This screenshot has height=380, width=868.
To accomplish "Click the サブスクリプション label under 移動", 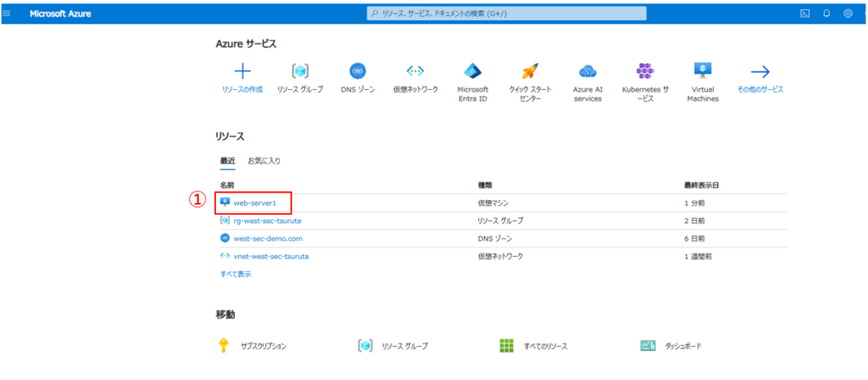I will (x=264, y=346).
